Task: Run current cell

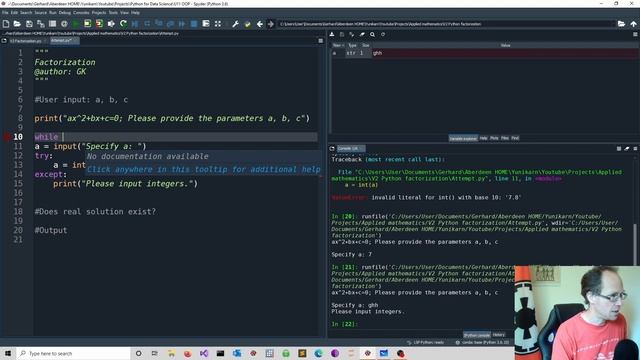Action: (x=87, y=24)
